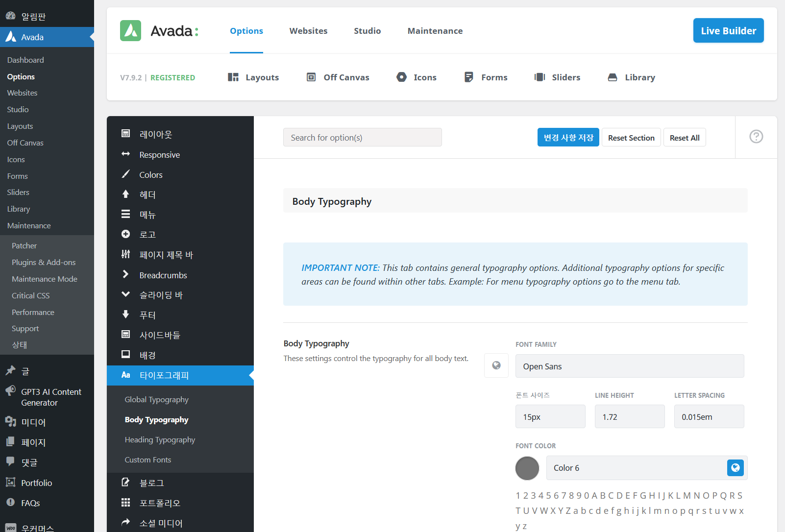Click the Layouts icon in sub-navigation
The image size is (785, 532).
[233, 77]
